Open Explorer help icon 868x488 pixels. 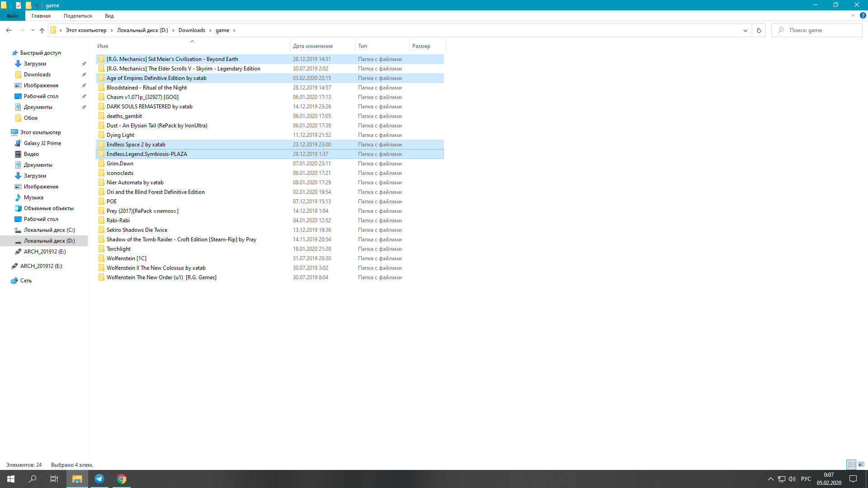click(x=863, y=15)
